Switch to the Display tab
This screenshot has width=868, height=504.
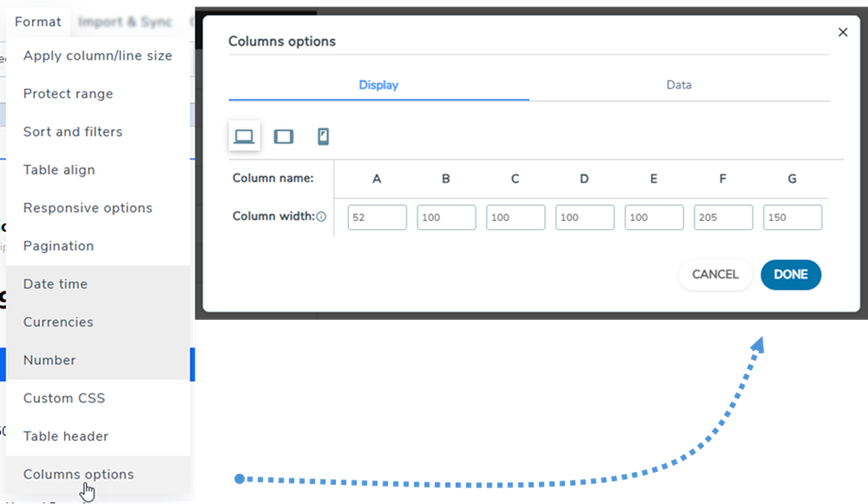coord(378,85)
